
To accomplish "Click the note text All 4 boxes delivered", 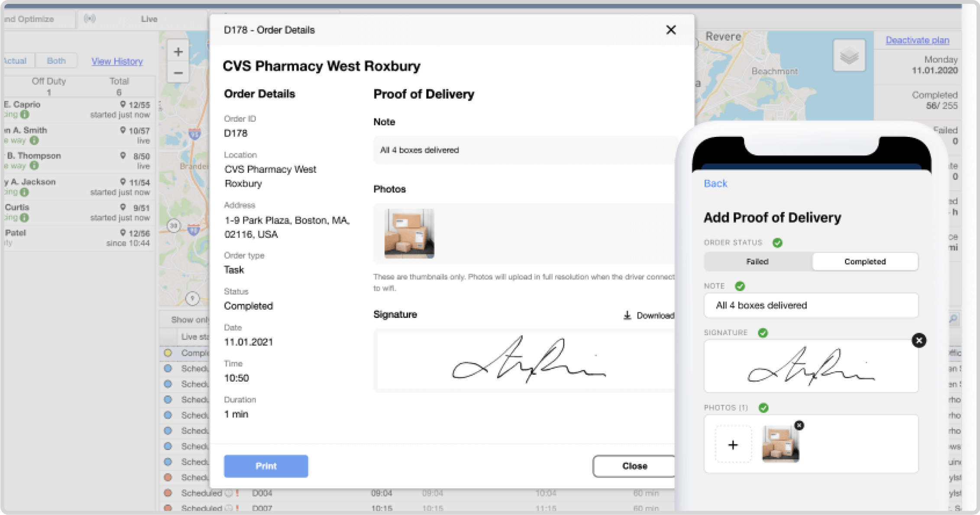I will click(x=419, y=150).
